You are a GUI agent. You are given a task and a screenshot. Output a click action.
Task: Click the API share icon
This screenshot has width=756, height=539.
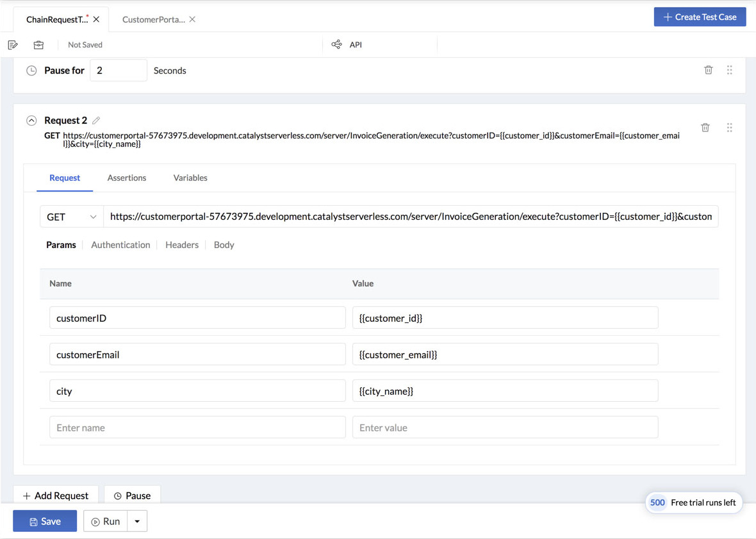(336, 44)
